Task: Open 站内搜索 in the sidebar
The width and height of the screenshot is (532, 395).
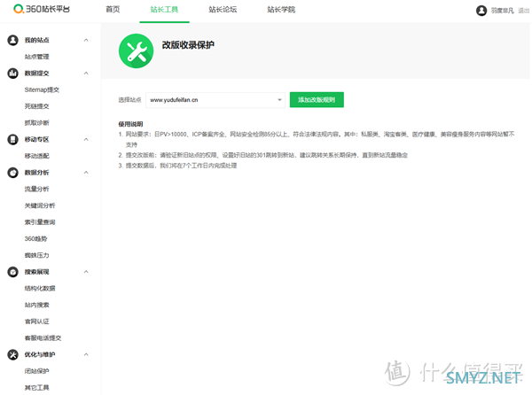Action: coord(36,305)
